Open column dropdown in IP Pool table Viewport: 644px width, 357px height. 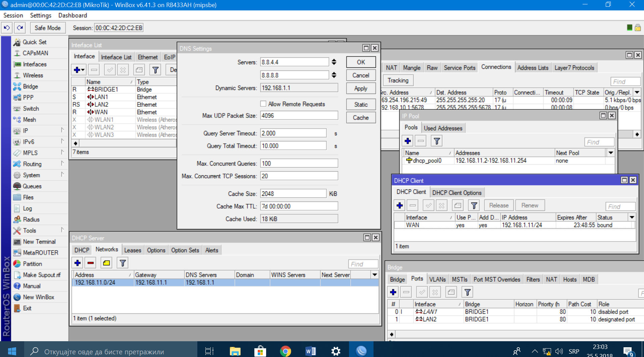click(x=611, y=153)
